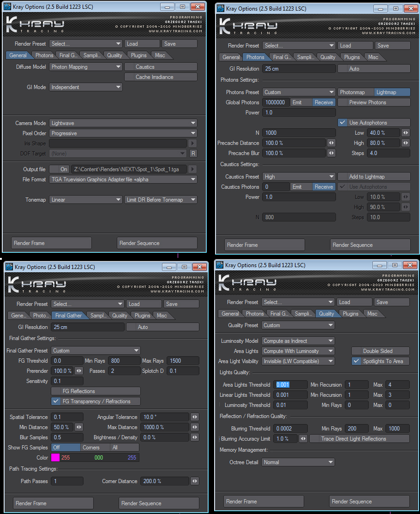Viewport: 420px width, 514px height.
Task: Click the Corner Distance stepper arrows
Action: (195, 481)
